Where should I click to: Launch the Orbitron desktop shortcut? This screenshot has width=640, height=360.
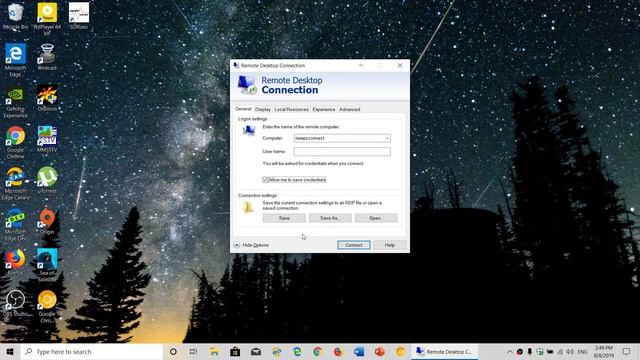pos(47,98)
